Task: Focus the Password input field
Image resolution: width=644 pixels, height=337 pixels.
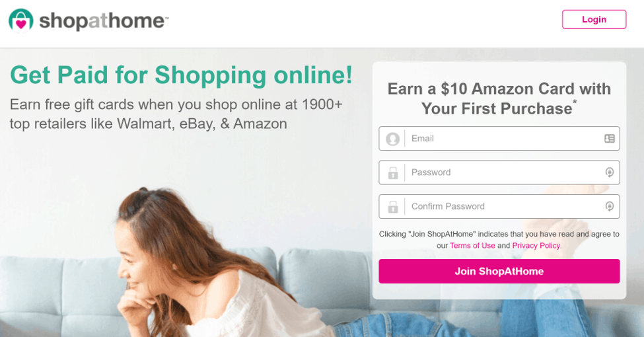Action: pyautogui.click(x=499, y=172)
